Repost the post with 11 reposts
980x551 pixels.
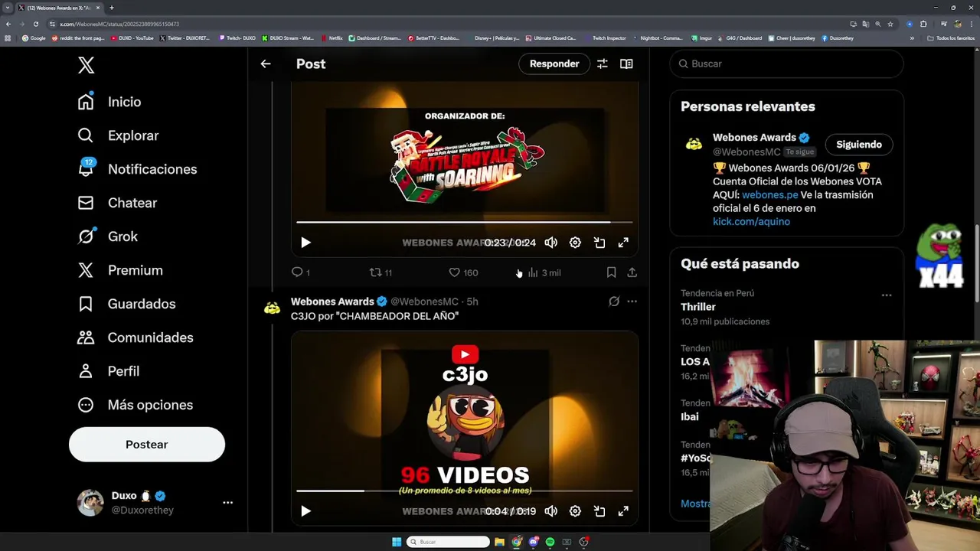[x=381, y=272]
